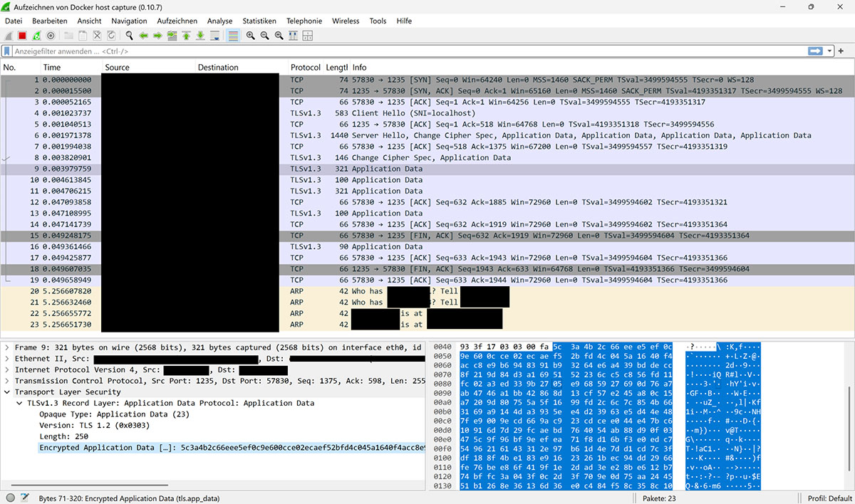Open capture options gear icon

51,36
